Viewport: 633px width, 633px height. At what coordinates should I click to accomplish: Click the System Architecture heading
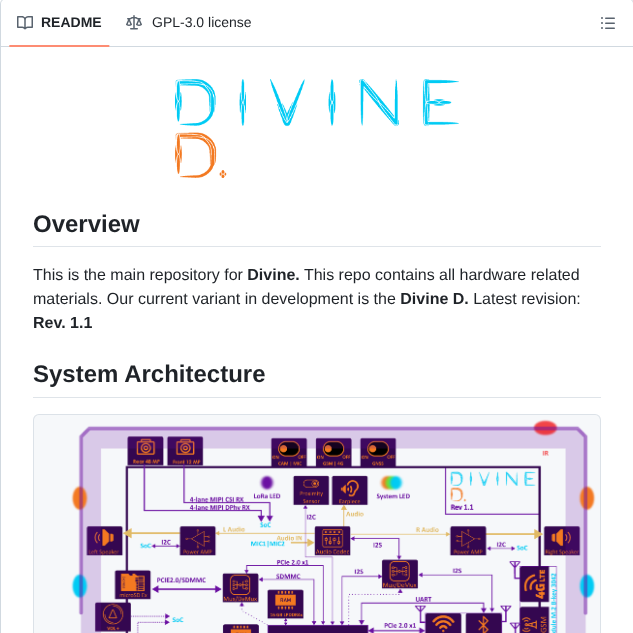pos(149,374)
